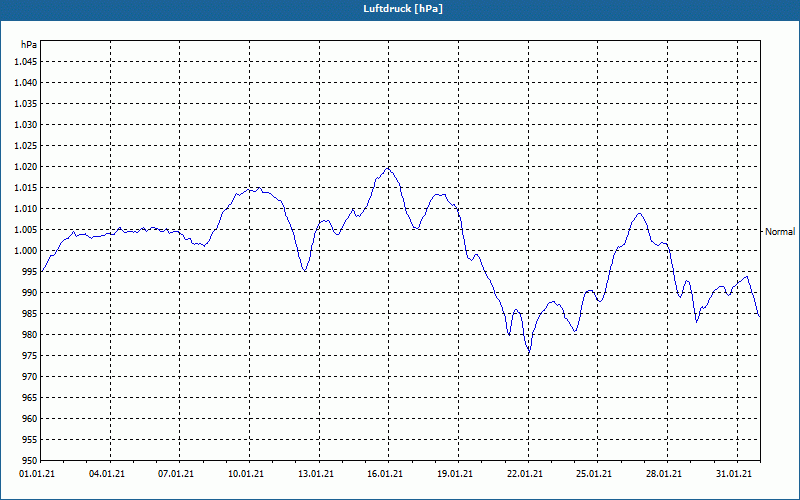Screen dimensions: 800x500
Task: Click the 'Normal' pressure marker label
Action: click(780, 232)
